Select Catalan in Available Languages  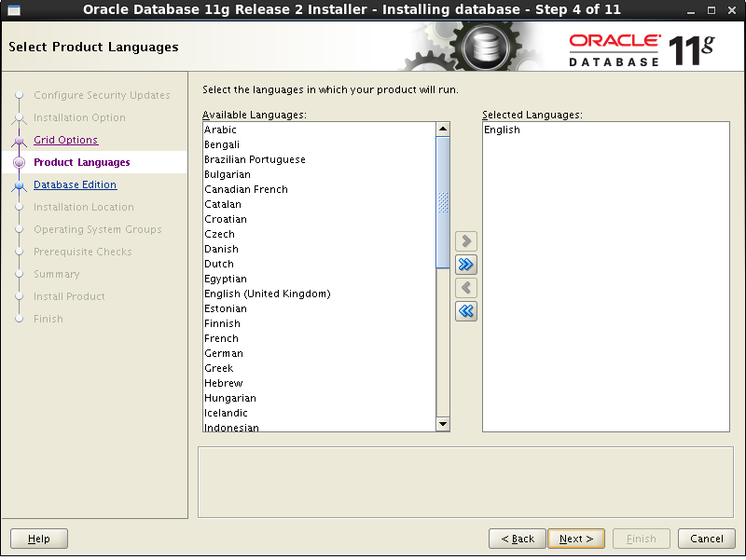[x=319, y=204]
